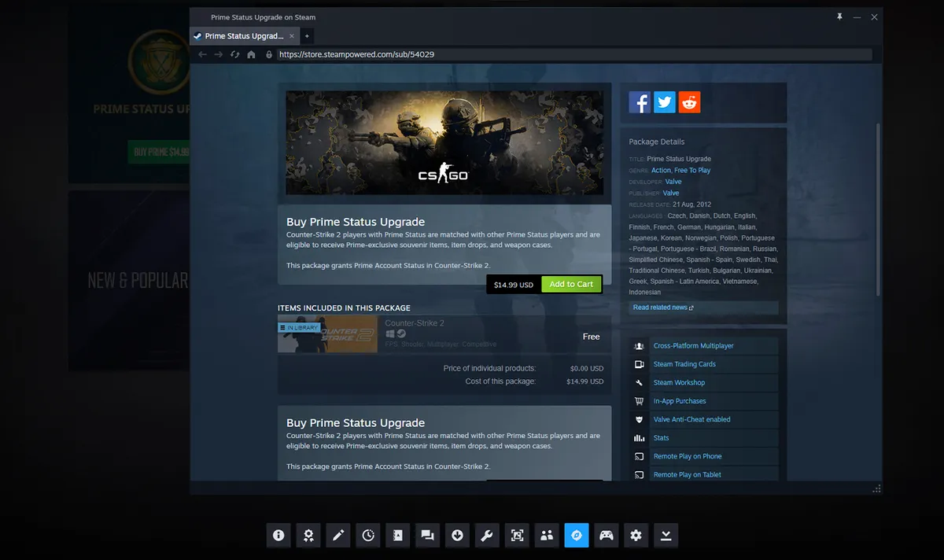Click the In-App Purchases cart icon

(x=640, y=401)
